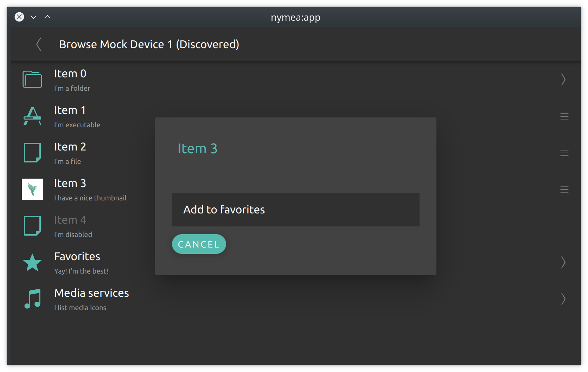Expand Favorites via right chevron

click(x=563, y=262)
